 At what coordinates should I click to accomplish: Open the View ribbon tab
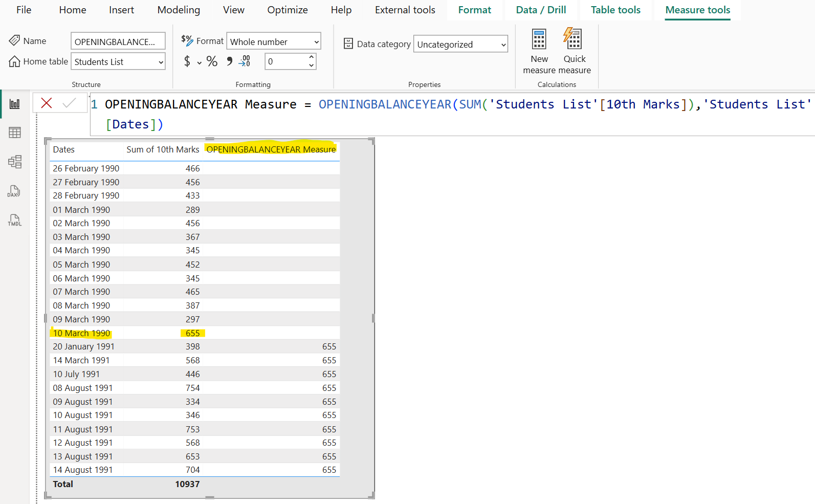(234, 10)
